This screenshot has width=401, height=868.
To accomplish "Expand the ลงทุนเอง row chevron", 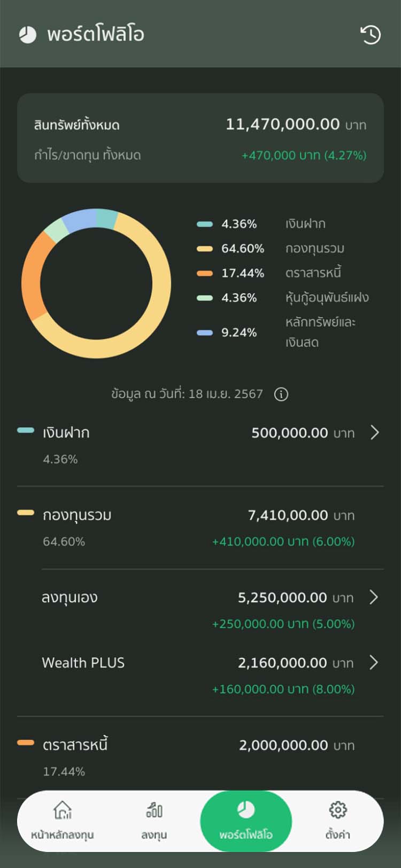I will pyautogui.click(x=374, y=597).
